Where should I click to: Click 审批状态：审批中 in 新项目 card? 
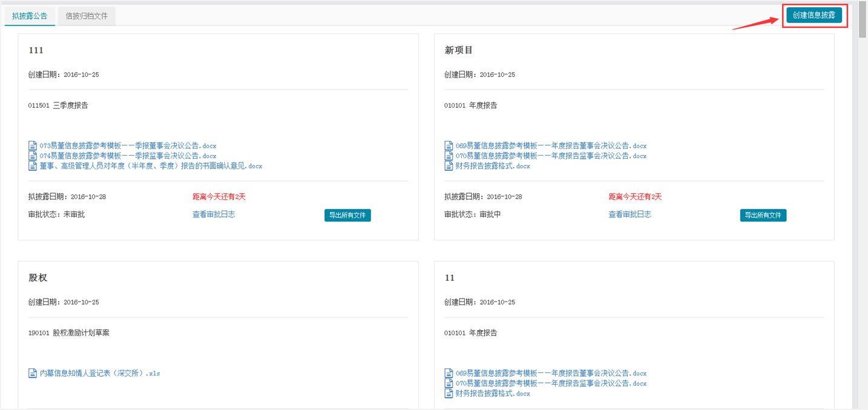472,214
